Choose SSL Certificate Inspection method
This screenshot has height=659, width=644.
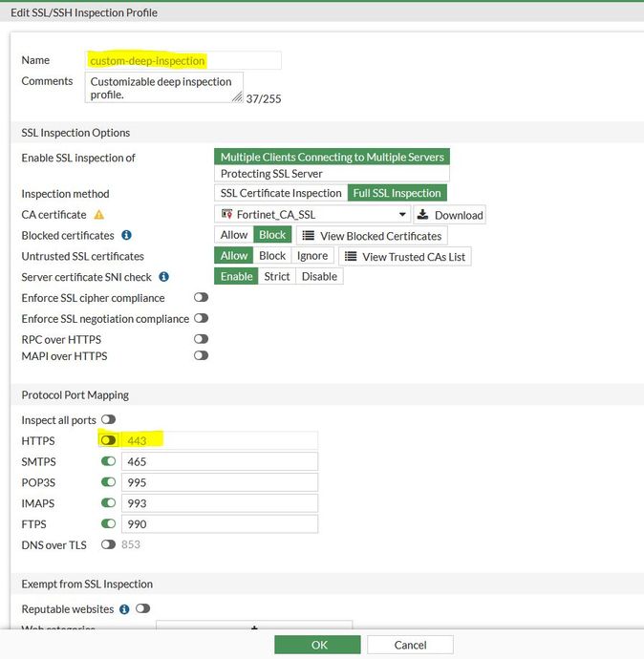click(x=281, y=193)
